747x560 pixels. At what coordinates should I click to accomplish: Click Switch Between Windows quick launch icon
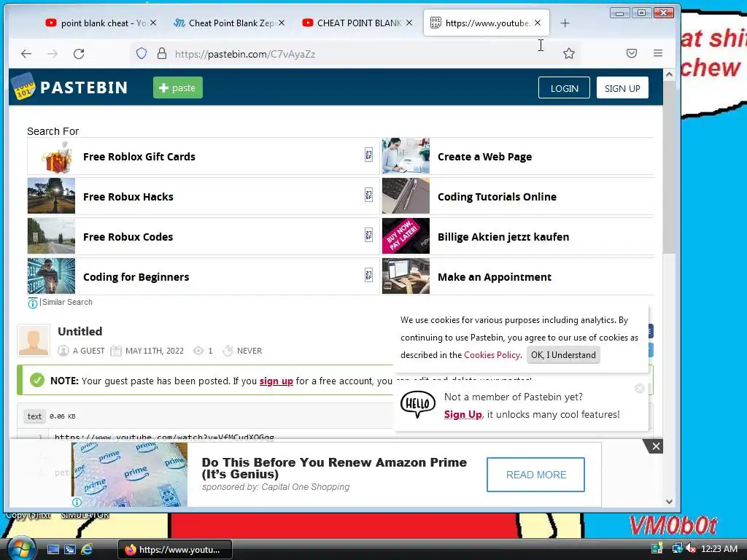(x=69, y=550)
